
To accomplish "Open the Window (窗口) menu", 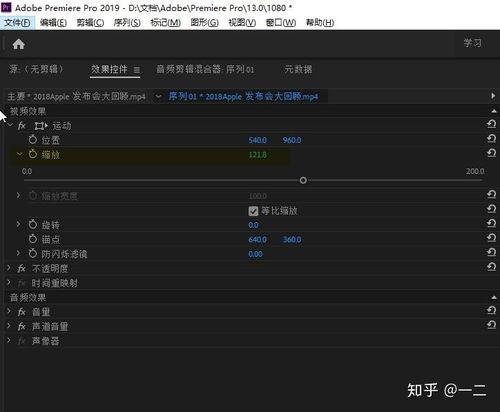I will 281,23.
